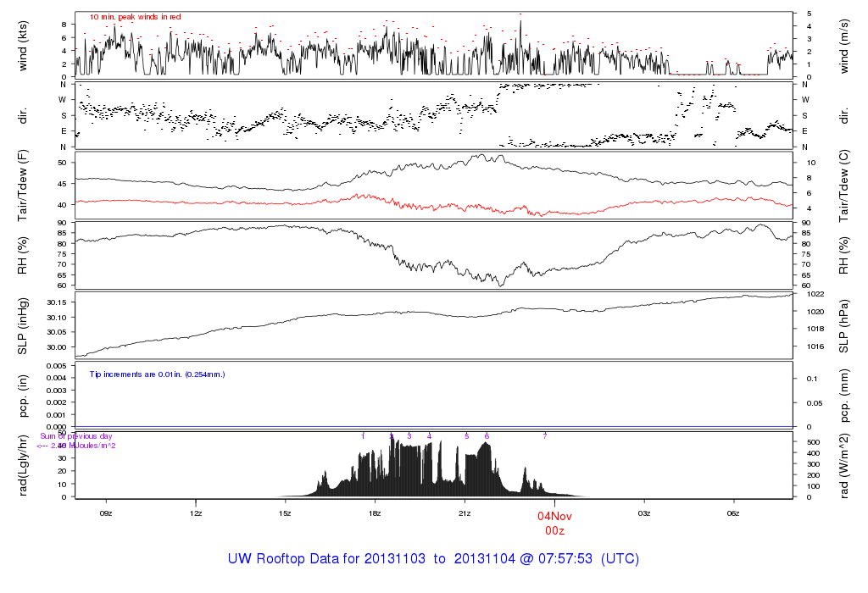
Task: Click the 'Tip increments are 0.01in.' note
Action: [157, 374]
